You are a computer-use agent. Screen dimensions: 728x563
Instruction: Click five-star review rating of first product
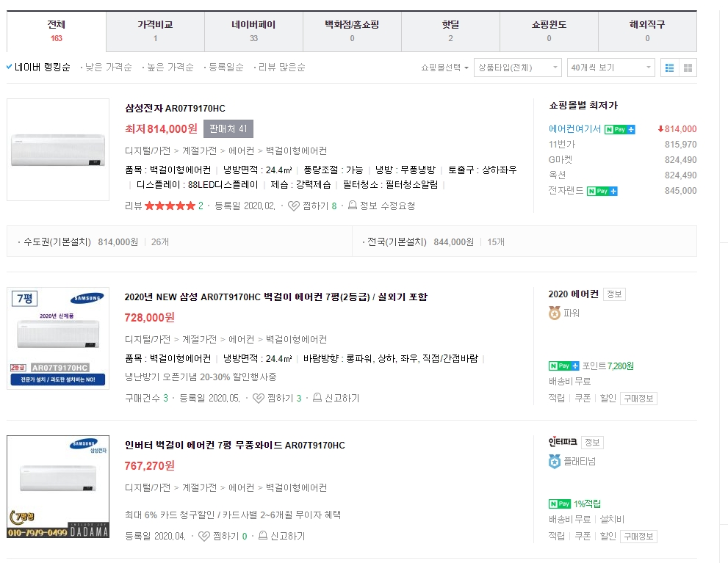[170, 206]
